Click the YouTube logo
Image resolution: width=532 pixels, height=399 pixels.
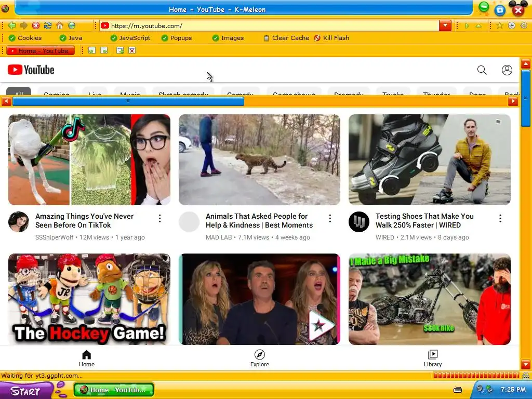[31, 70]
